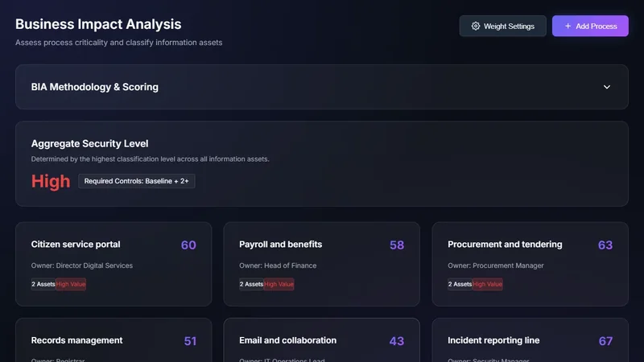This screenshot has height=362, width=644.
Task: Click the red High security level value
Action: (x=51, y=181)
